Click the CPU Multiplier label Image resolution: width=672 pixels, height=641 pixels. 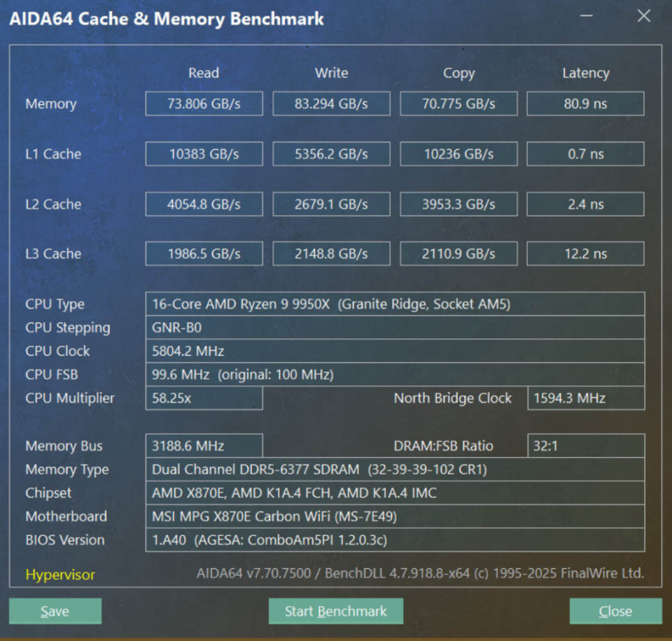pos(70,398)
